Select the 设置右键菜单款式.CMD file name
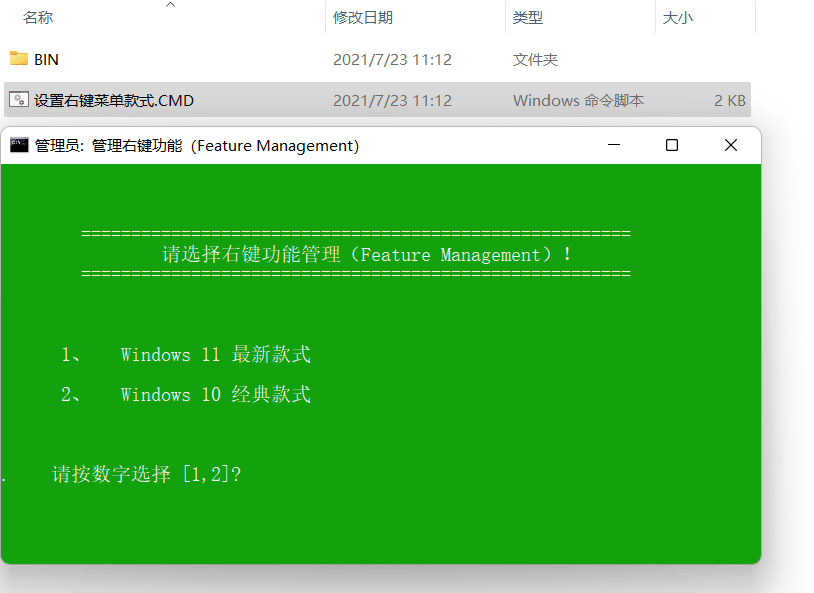The image size is (814, 593). 114,101
